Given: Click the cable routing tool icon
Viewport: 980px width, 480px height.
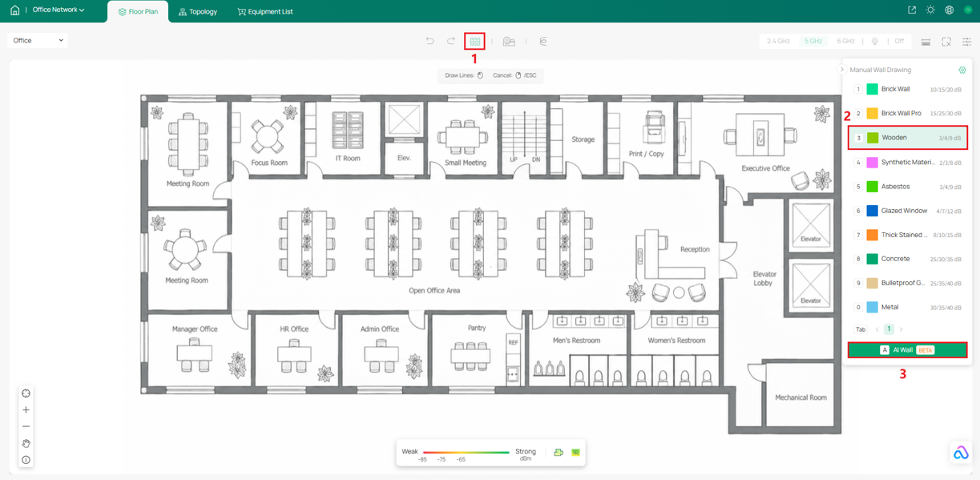Looking at the screenshot, I should click(x=543, y=41).
